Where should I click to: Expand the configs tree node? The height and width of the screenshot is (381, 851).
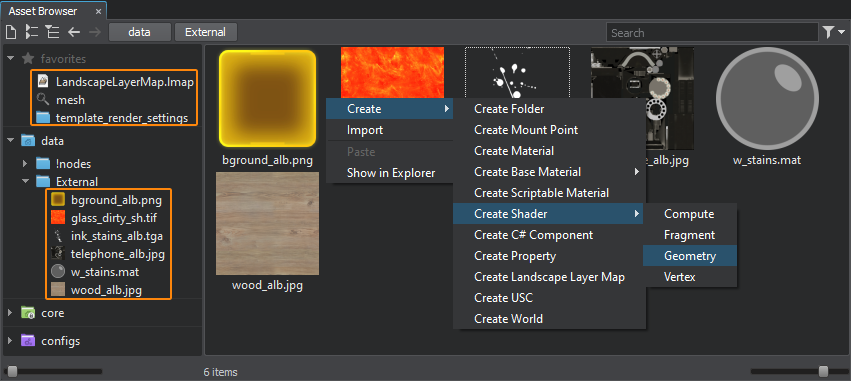point(10,341)
